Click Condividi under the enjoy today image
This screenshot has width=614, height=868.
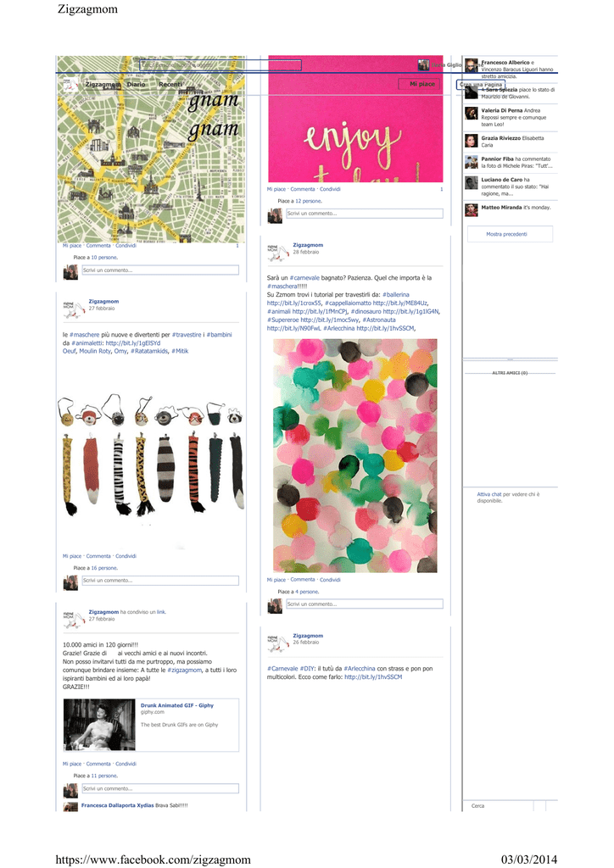330,189
